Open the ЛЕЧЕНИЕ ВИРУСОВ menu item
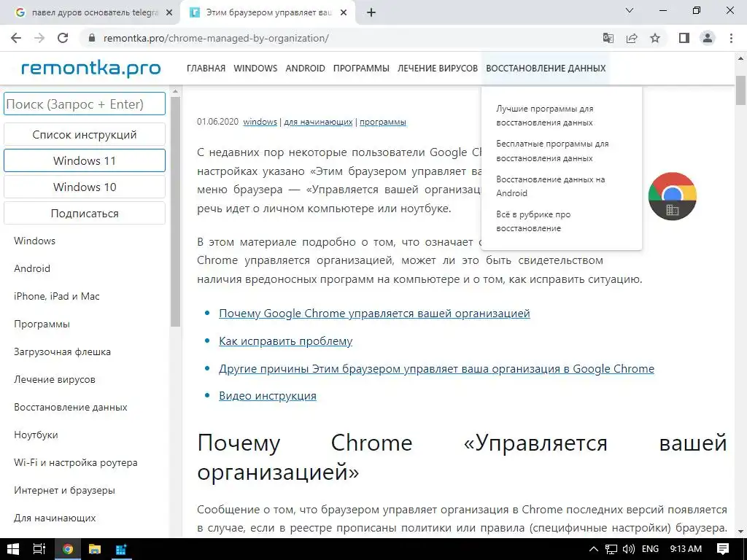Viewport: 747px width, 560px height. pos(438,68)
